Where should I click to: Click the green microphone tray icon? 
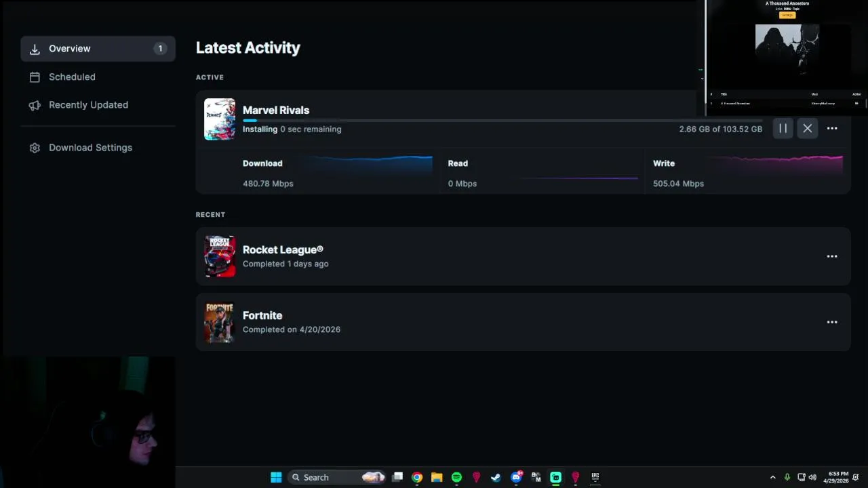pyautogui.click(x=787, y=477)
